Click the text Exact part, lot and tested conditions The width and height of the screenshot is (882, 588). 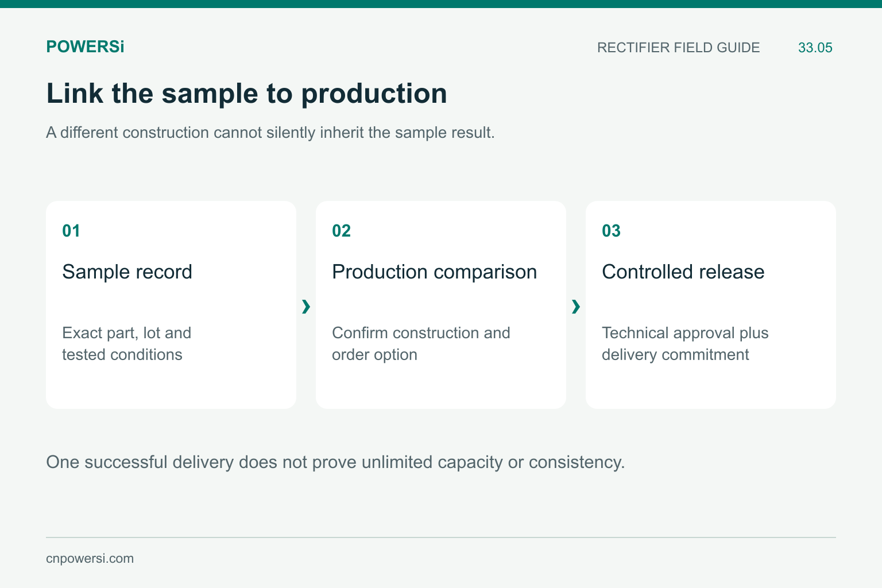point(126,343)
